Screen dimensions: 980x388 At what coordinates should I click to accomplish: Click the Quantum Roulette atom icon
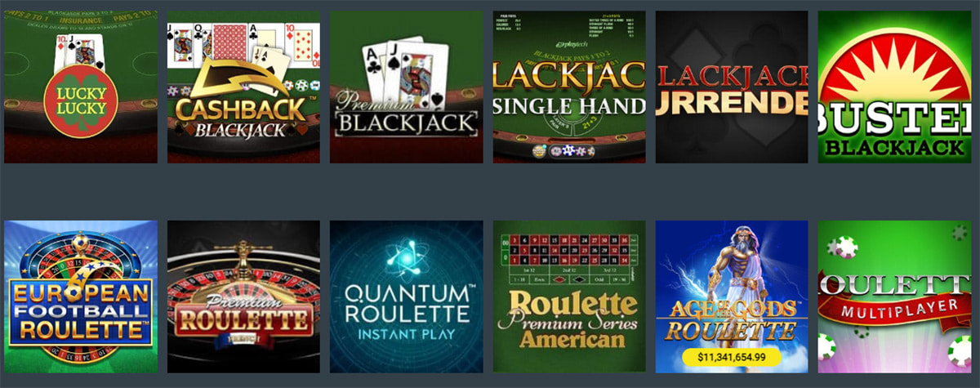tap(406, 260)
